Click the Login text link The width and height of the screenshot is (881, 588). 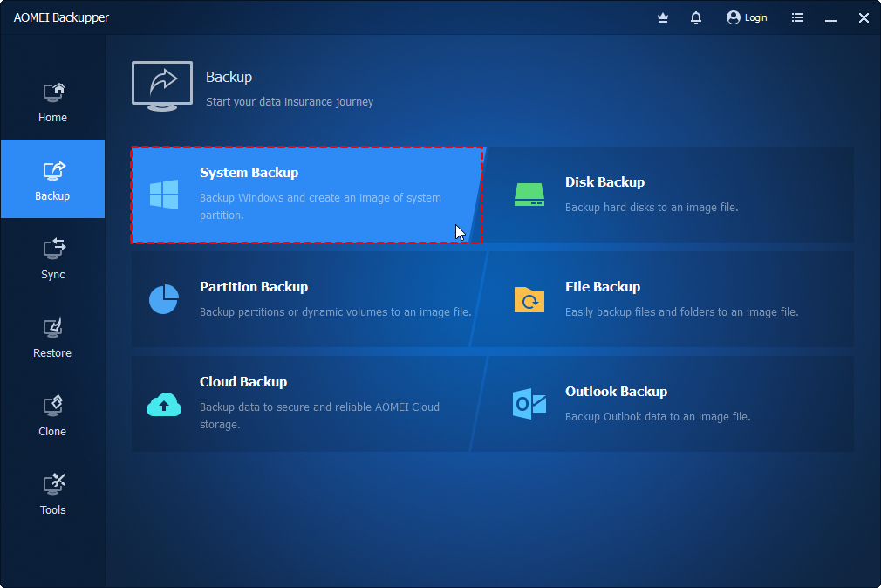pos(755,18)
